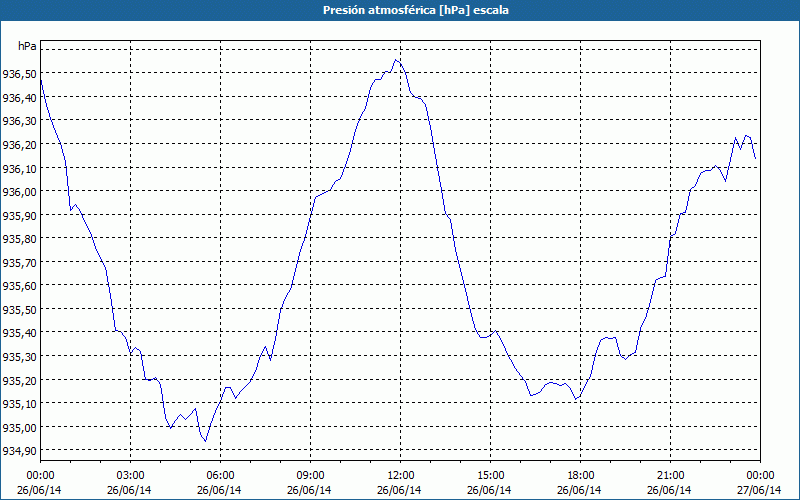Click the "26/06/14" date under the first 00:00
The width and height of the screenshot is (800, 500).
[x=40, y=490]
